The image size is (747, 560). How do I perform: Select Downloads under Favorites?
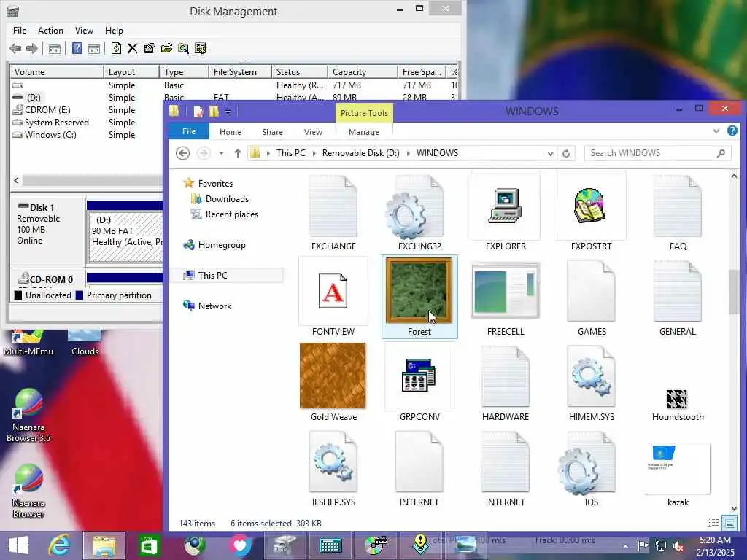coord(227,199)
